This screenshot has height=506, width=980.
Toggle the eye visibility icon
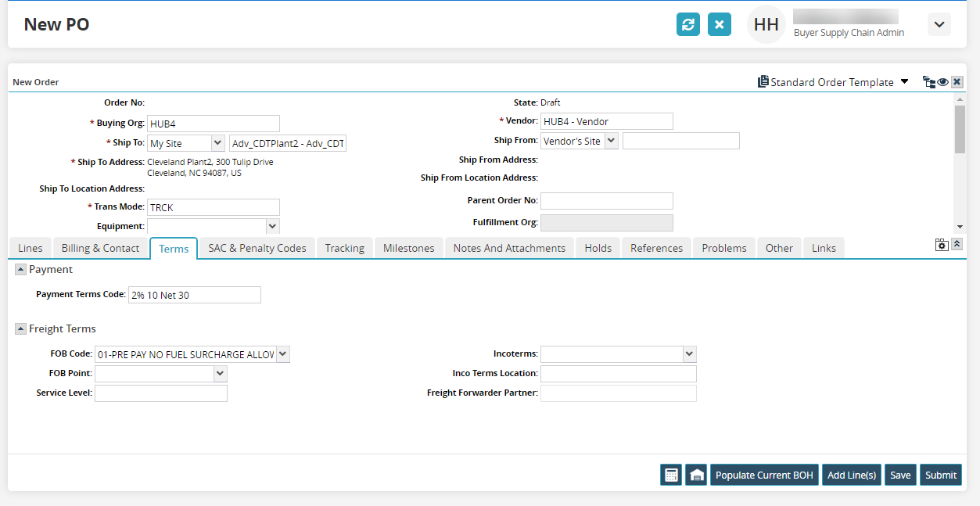click(x=943, y=82)
